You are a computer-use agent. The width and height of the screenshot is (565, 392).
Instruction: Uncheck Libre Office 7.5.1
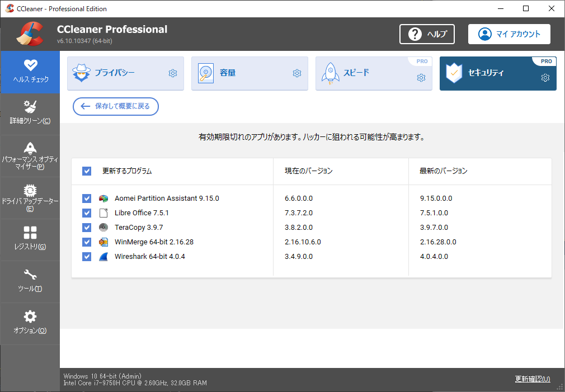tap(87, 213)
